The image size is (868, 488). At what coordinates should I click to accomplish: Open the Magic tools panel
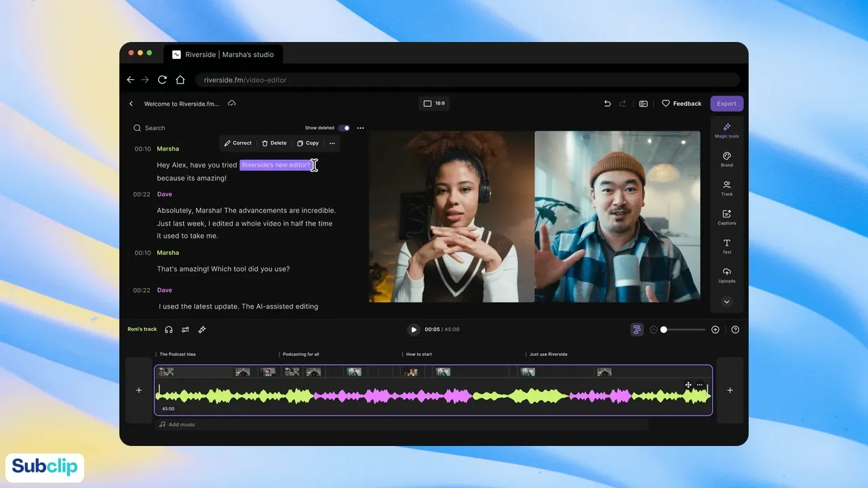(x=727, y=130)
